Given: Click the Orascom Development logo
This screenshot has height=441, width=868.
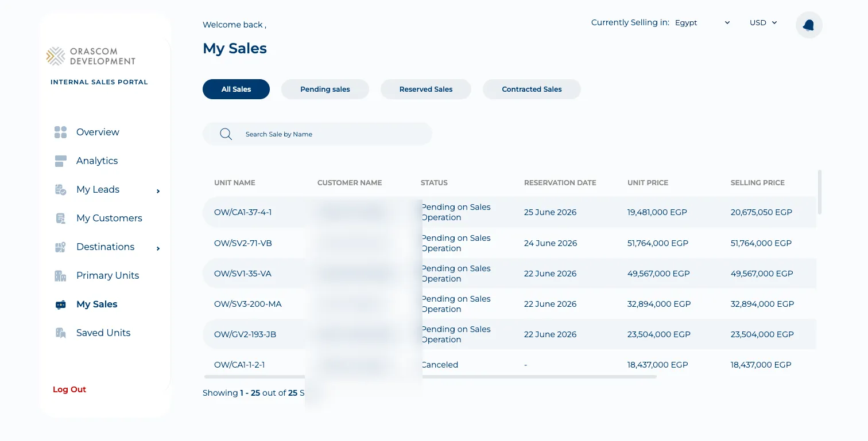Looking at the screenshot, I should point(91,56).
